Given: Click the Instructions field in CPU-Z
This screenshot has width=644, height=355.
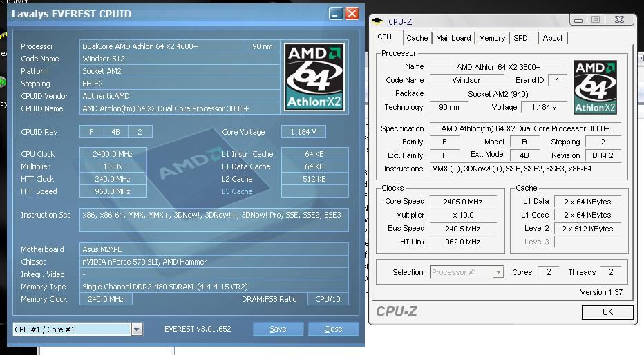Looking at the screenshot, I should pyautogui.click(x=525, y=169).
